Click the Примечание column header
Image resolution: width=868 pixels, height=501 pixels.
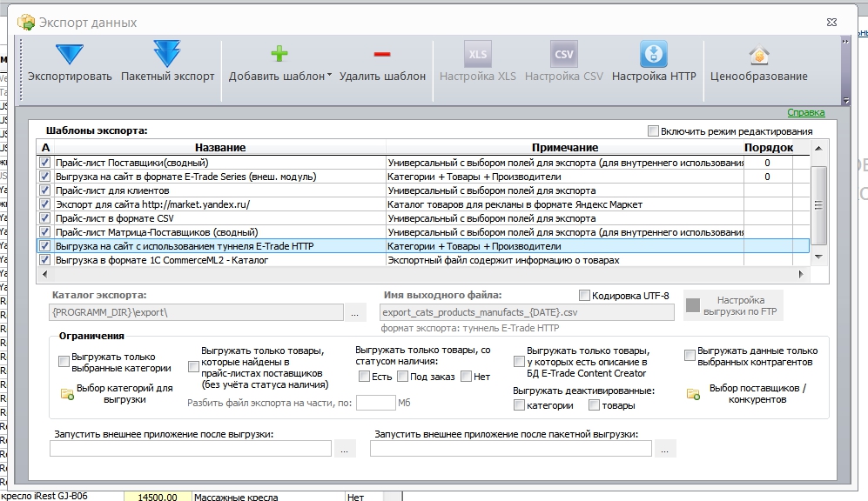click(x=565, y=148)
